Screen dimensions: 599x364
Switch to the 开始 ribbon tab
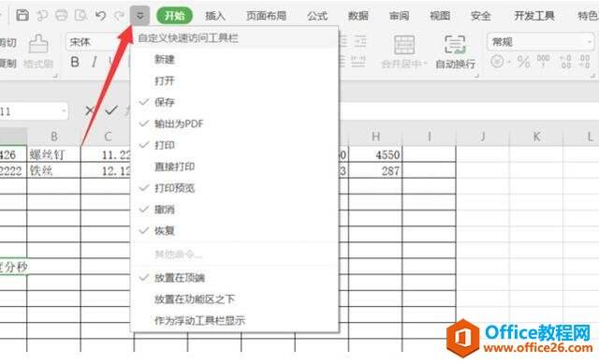point(175,16)
